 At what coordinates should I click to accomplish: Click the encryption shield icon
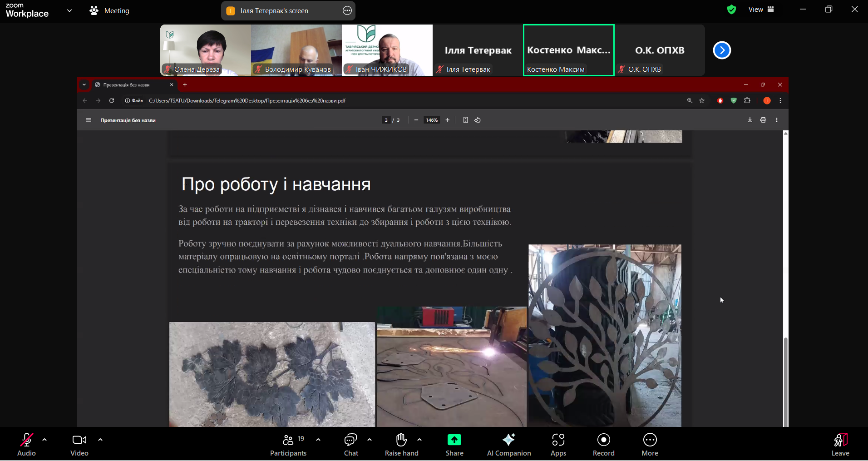click(x=731, y=10)
